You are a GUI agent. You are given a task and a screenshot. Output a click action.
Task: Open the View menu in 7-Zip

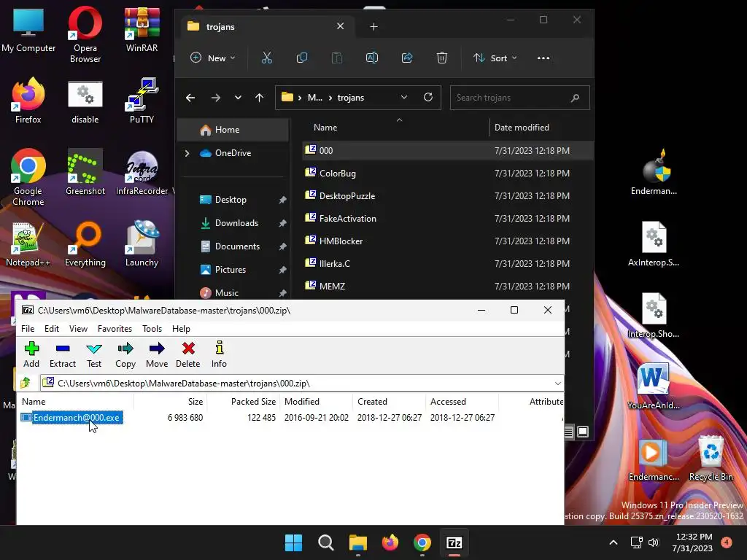[x=78, y=329]
